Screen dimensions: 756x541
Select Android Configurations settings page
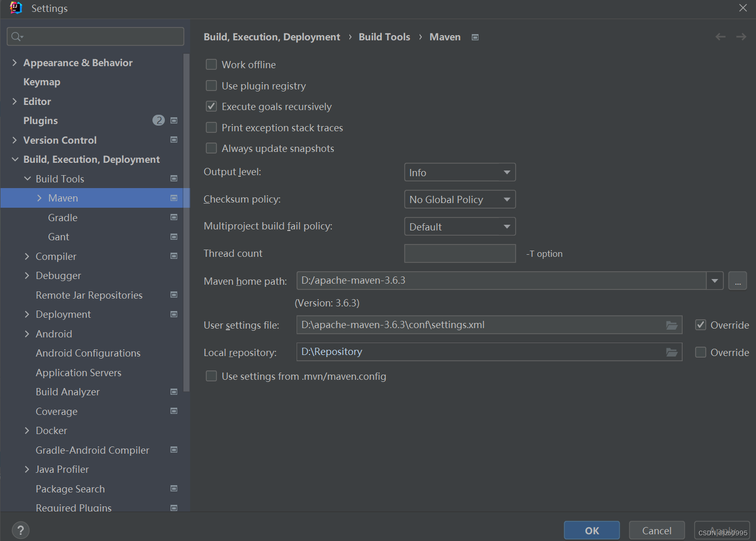tap(88, 353)
